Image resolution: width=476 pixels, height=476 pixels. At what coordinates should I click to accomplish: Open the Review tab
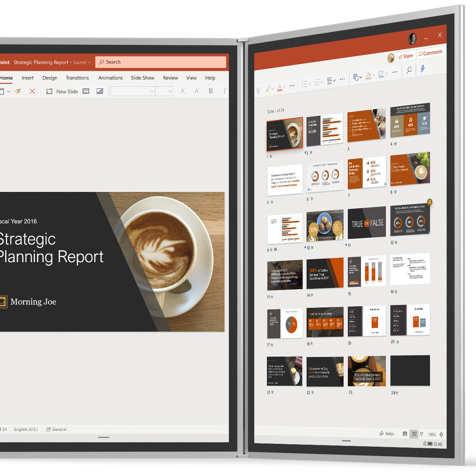point(171,78)
